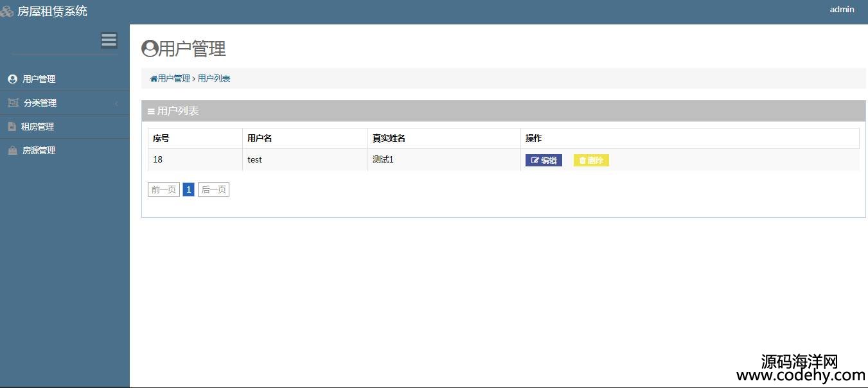Click the system logo icon beside 房屋租赁系统
This screenshot has height=388, width=868.
tap(7, 12)
